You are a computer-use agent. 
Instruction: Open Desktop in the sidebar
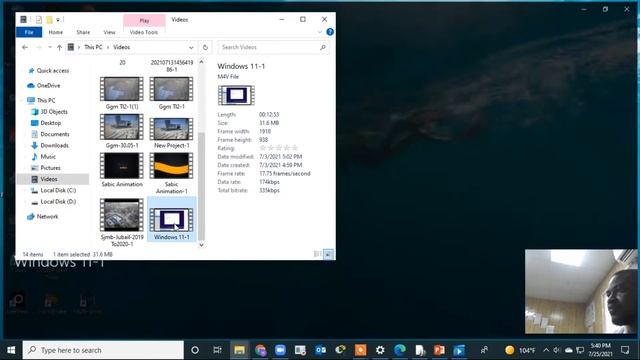51,123
